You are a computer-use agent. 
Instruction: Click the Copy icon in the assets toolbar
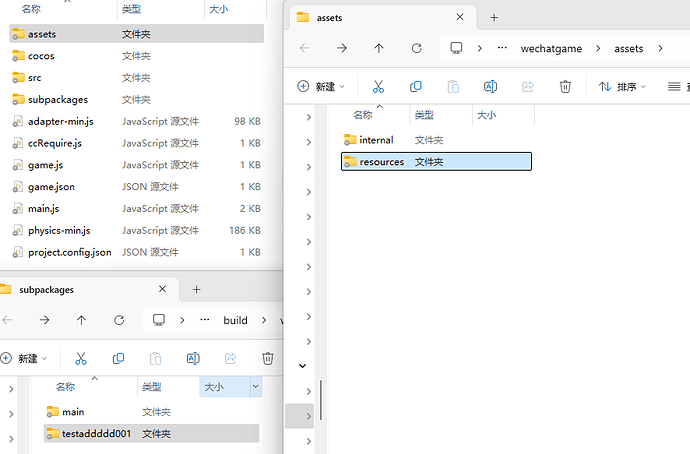415,86
